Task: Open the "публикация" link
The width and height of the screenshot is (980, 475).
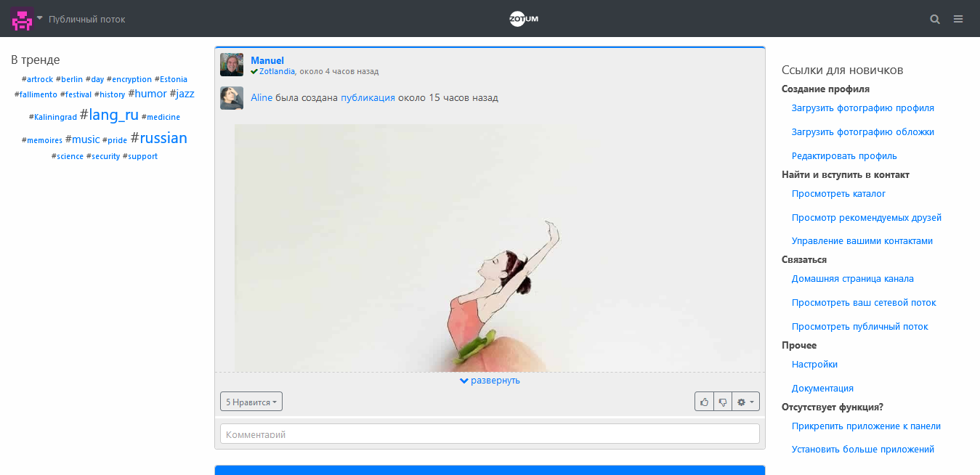Action: (x=368, y=97)
